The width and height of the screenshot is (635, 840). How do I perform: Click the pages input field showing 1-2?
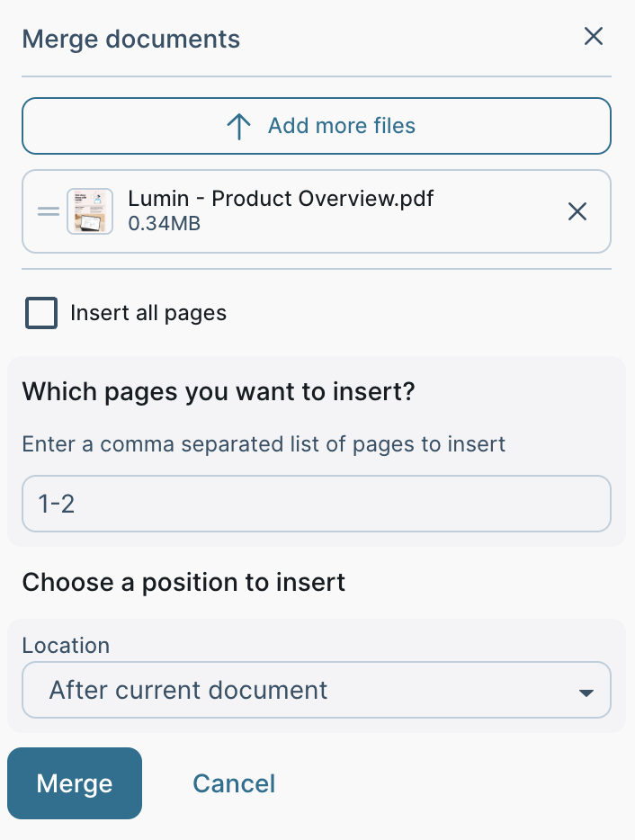pos(317,504)
